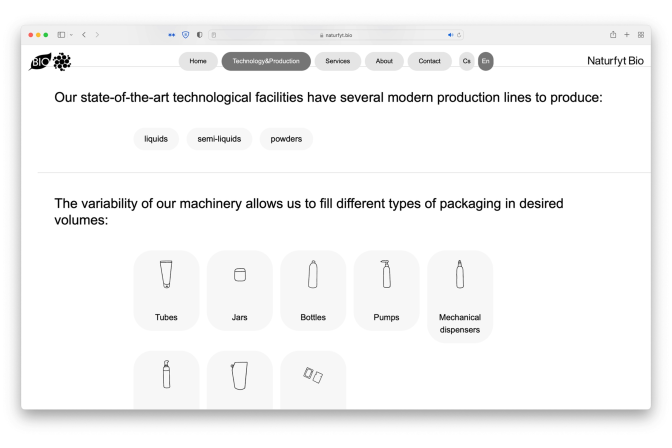Image resolution: width=672 pixels, height=448 pixels.
Task: Add a new tab with the plus icon
Action: (x=627, y=35)
